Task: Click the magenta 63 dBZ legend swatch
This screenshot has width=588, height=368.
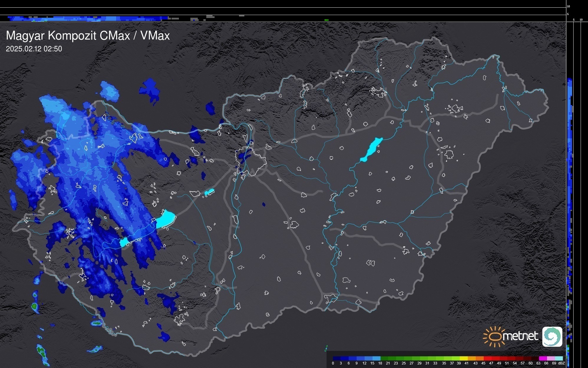Action: pyautogui.click(x=543, y=358)
